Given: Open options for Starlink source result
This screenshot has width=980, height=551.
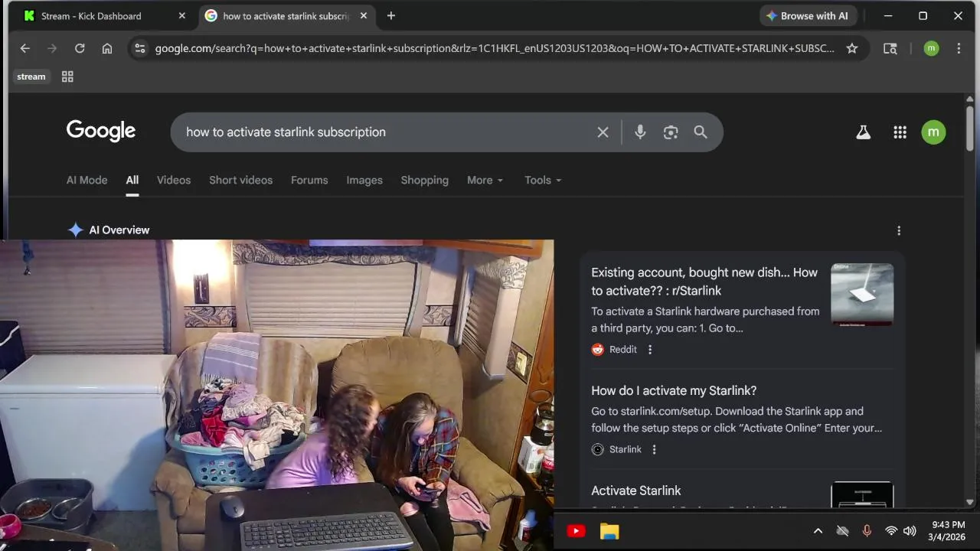Looking at the screenshot, I should tap(654, 450).
